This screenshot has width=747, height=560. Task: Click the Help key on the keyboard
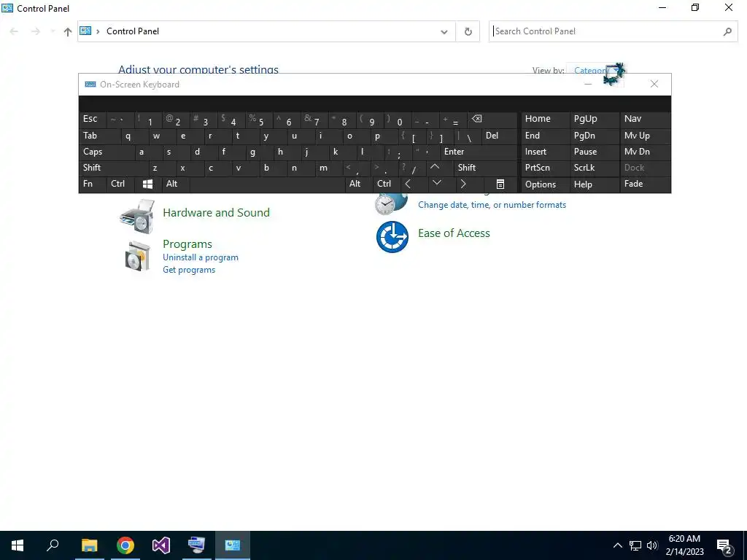coord(594,184)
